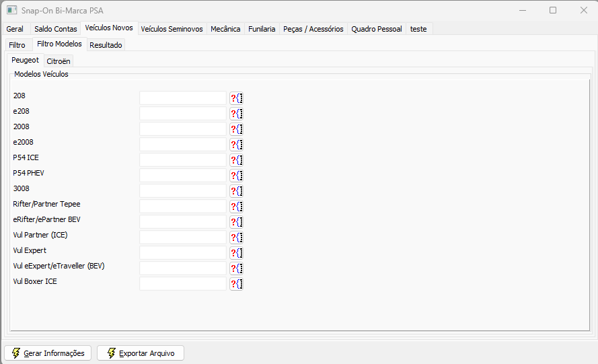The width and height of the screenshot is (598, 364).
Task: Go to the Veículos Seminovos tab
Action: 172,29
